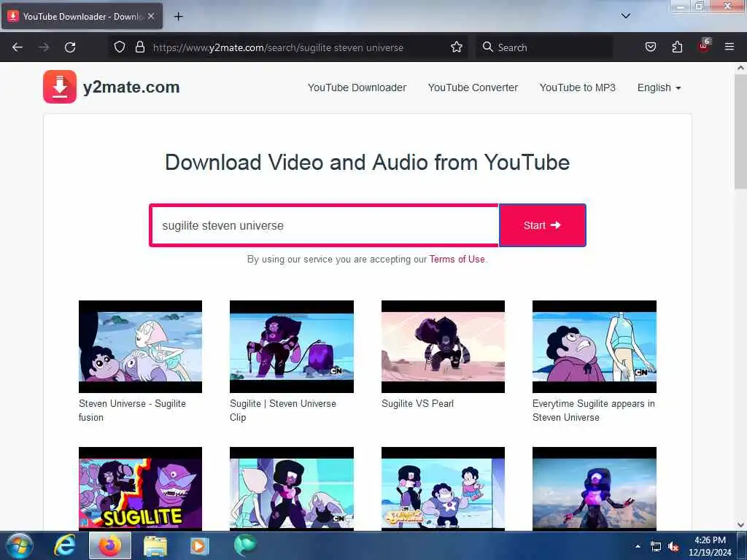This screenshot has height=560, width=747.
Task: Focus the video search input field
Action: tap(324, 225)
